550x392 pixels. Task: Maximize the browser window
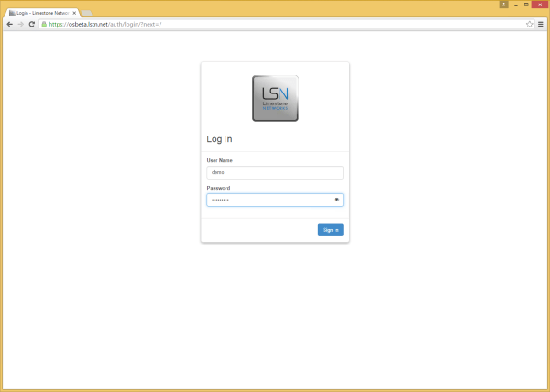tap(526, 5)
